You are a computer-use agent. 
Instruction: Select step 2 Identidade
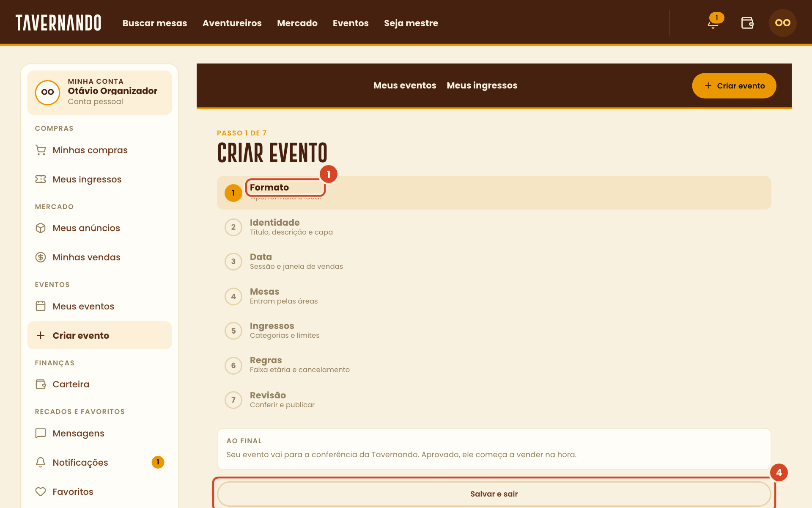pyautogui.click(x=494, y=227)
